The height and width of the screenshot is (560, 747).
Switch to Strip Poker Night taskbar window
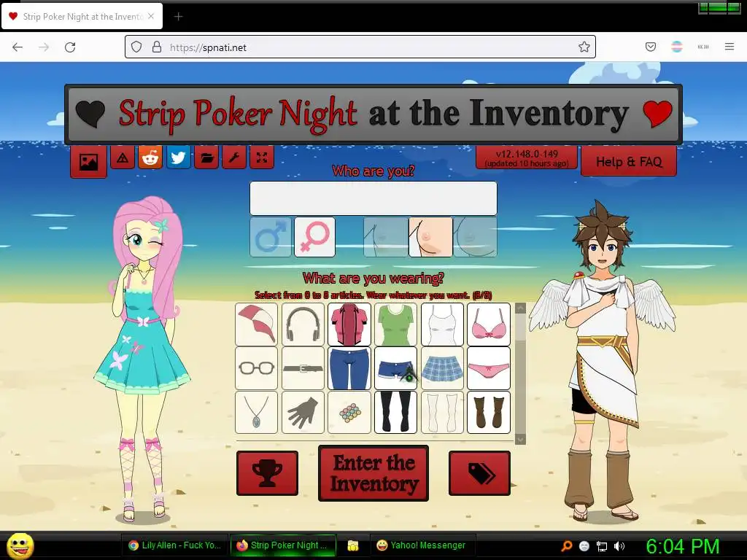tap(283, 545)
